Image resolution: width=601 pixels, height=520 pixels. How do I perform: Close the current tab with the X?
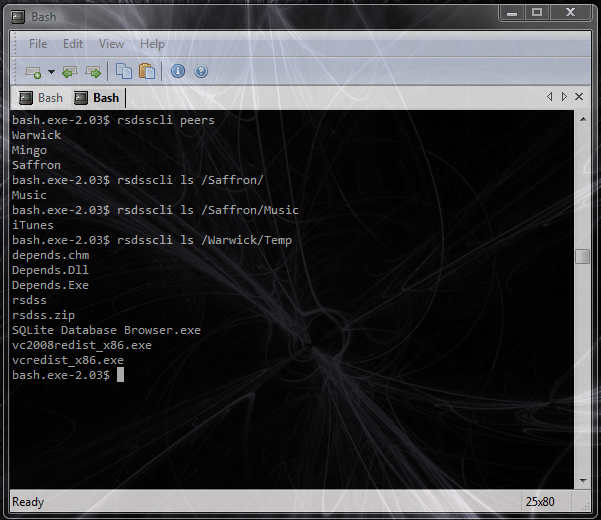click(579, 97)
